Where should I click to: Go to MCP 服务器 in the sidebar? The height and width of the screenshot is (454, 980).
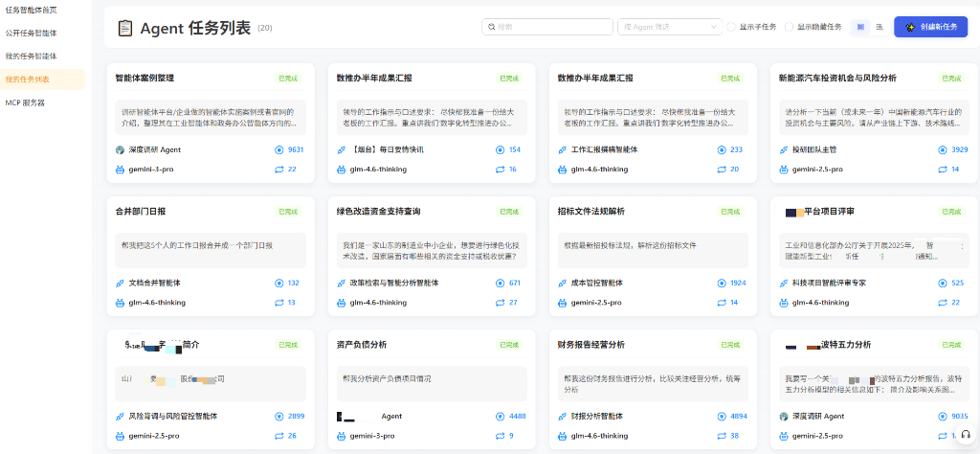point(25,102)
